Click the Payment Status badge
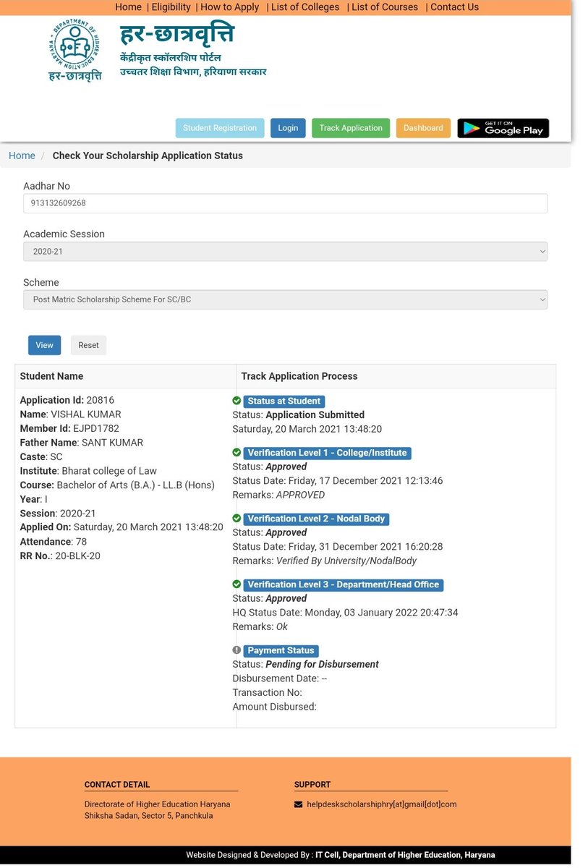 [281, 651]
